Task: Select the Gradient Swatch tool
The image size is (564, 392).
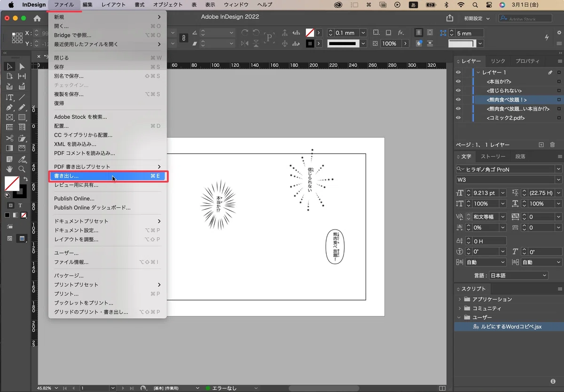Action: tap(9, 148)
